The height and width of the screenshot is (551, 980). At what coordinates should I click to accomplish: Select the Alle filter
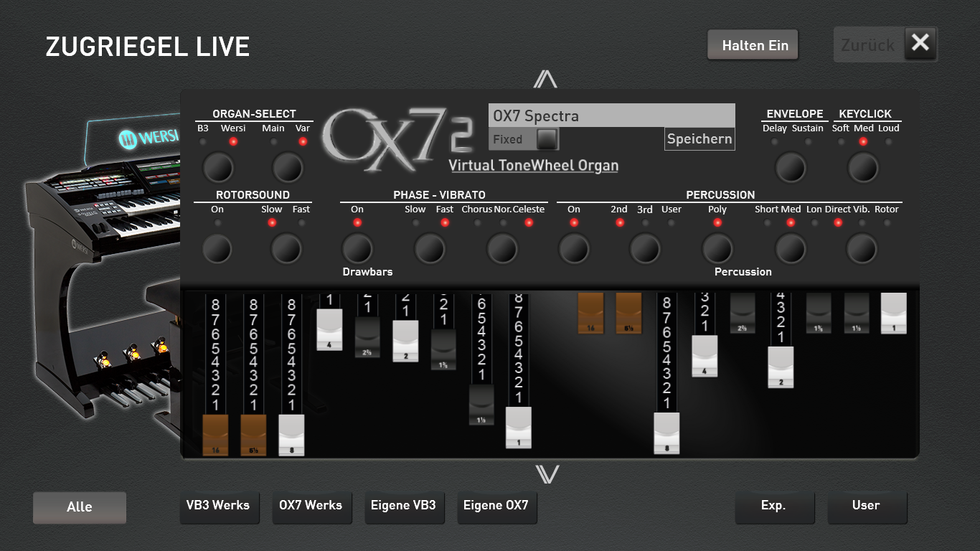point(80,507)
